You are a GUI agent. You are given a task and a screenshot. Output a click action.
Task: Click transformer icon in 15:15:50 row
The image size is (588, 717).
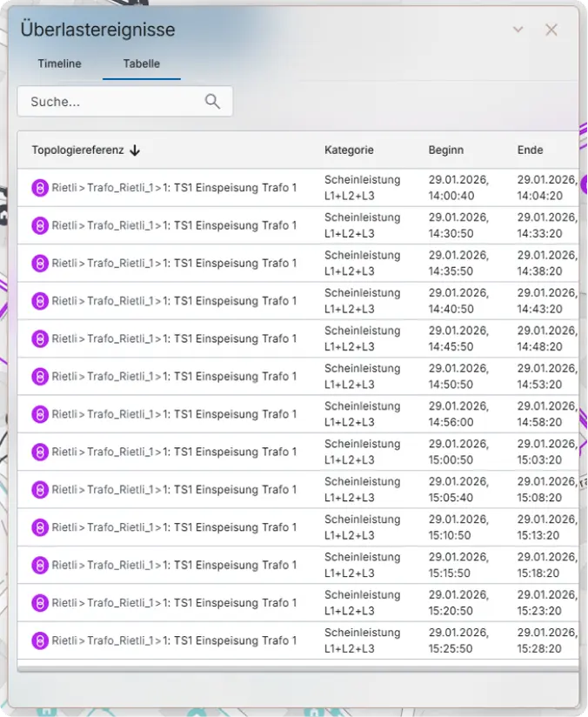pos(40,566)
